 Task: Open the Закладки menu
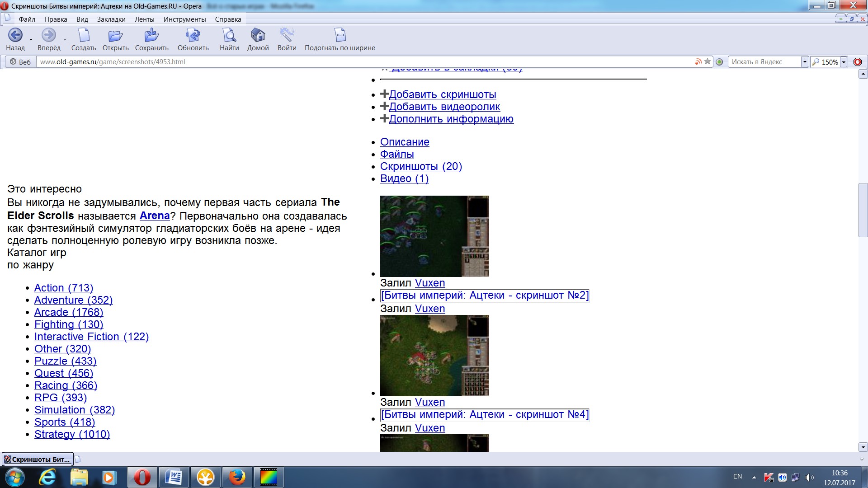[111, 19]
